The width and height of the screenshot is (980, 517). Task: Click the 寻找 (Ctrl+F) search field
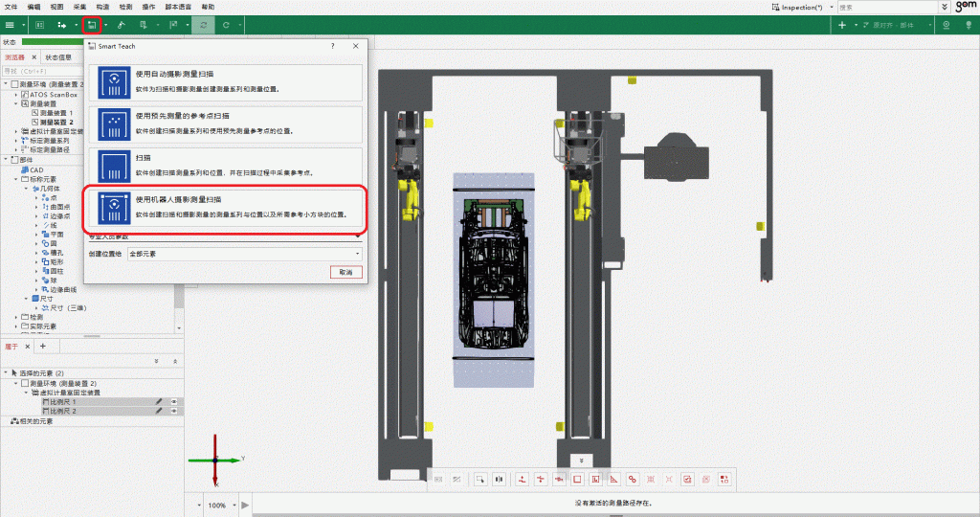pyautogui.click(x=42, y=71)
